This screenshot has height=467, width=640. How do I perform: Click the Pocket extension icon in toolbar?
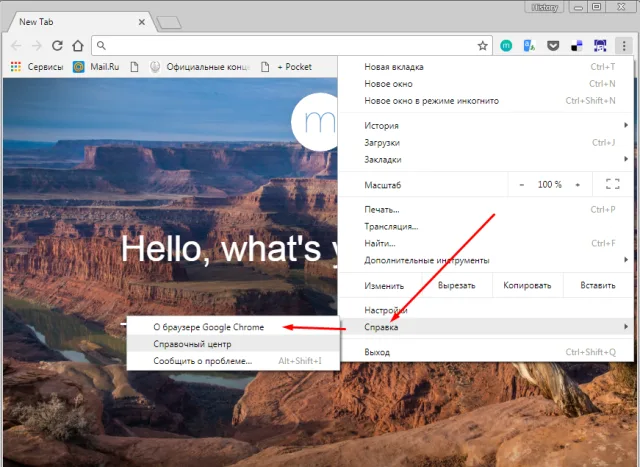tap(553, 46)
